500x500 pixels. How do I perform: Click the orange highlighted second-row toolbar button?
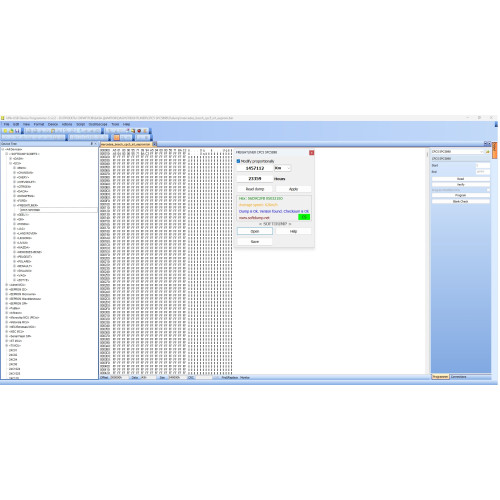[116, 137]
